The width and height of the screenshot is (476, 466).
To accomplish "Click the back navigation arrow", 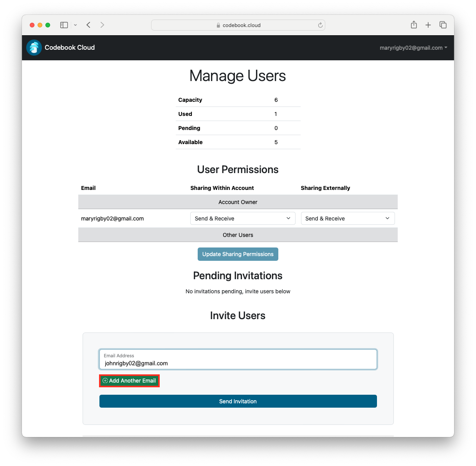I will pyautogui.click(x=88, y=25).
